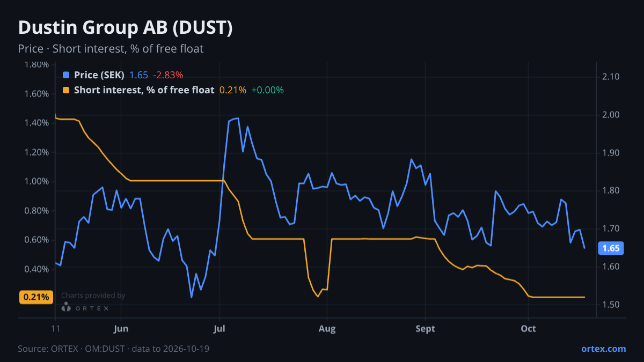Click the Aug label on the date axis

click(327, 329)
